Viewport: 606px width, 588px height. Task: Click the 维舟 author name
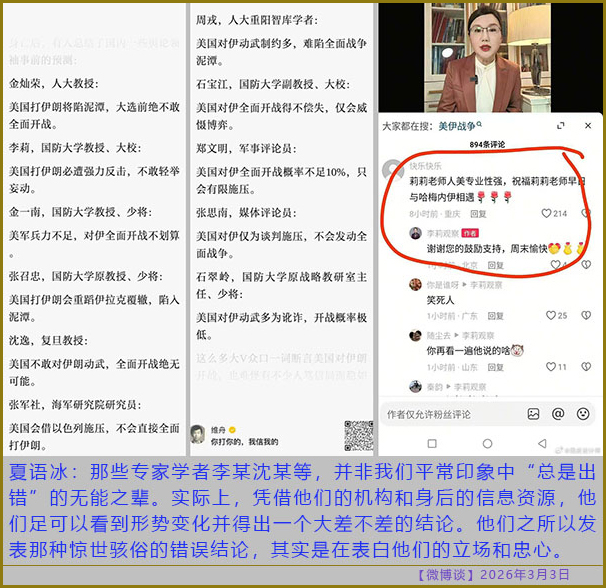tap(218, 430)
